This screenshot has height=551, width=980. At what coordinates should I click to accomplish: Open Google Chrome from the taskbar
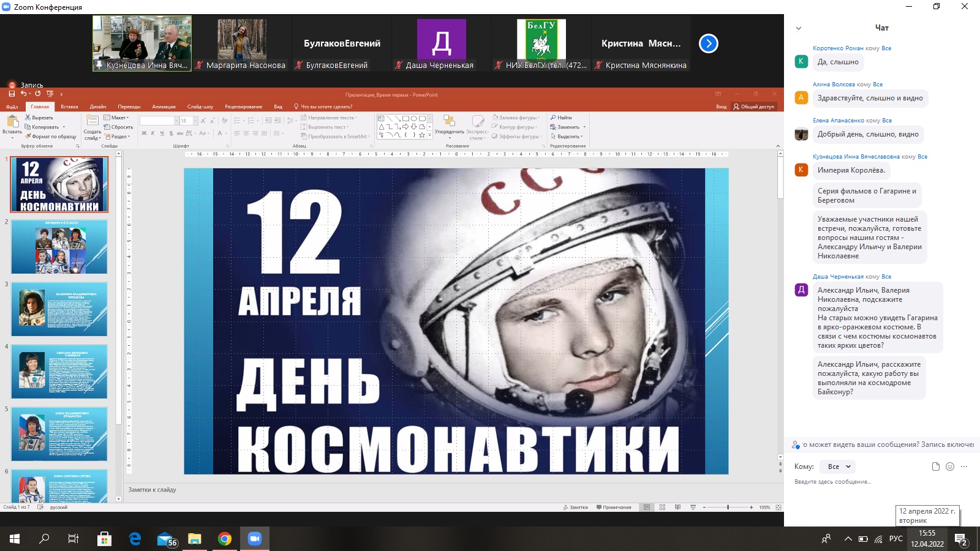[225, 539]
